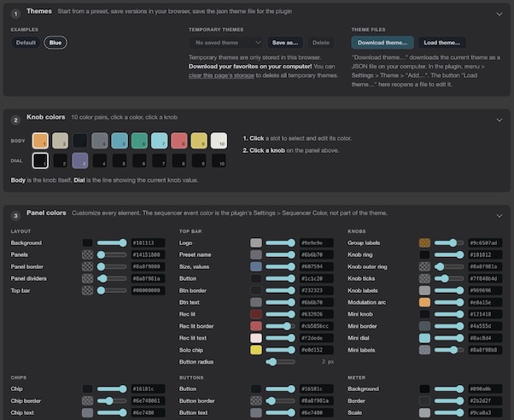Open the Preset name color swatch
Viewport: 514px width, 420px height.
coord(256,254)
